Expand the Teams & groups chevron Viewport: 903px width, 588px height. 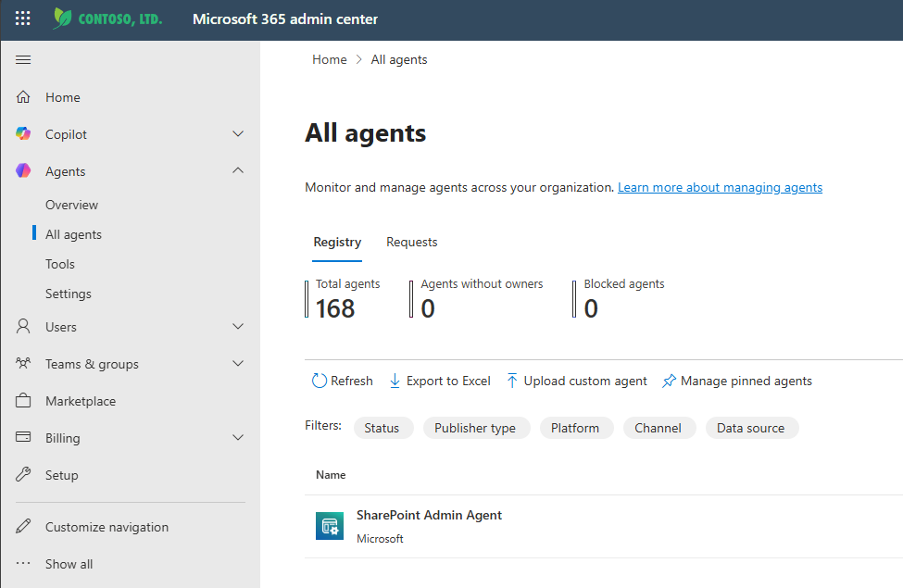pyautogui.click(x=238, y=363)
